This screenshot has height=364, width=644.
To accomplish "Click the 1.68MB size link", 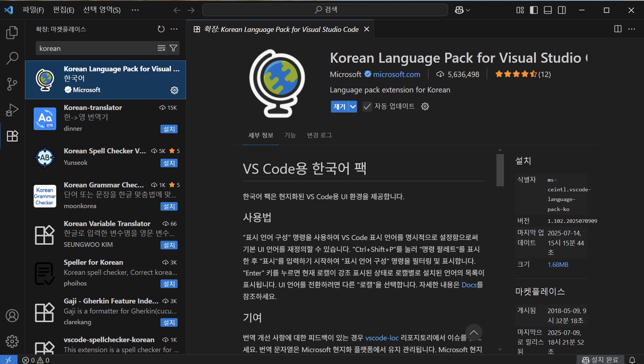I will [x=558, y=265].
